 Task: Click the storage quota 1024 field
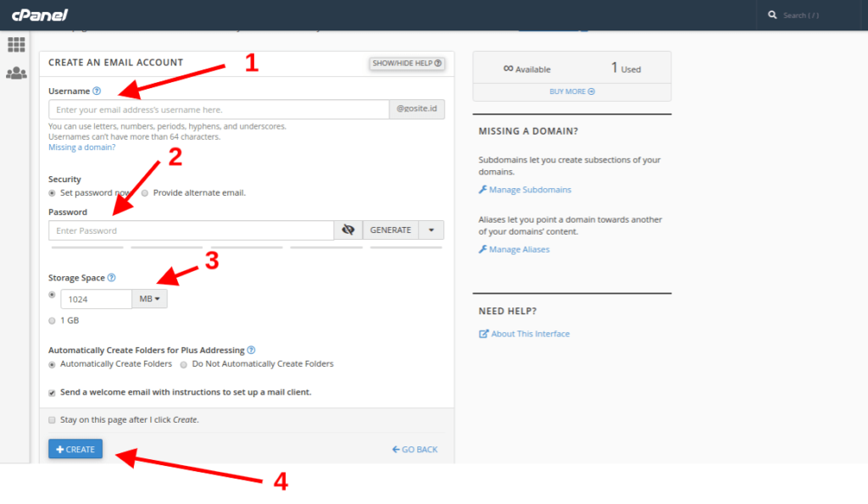pyautogui.click(x=97, y=299)
